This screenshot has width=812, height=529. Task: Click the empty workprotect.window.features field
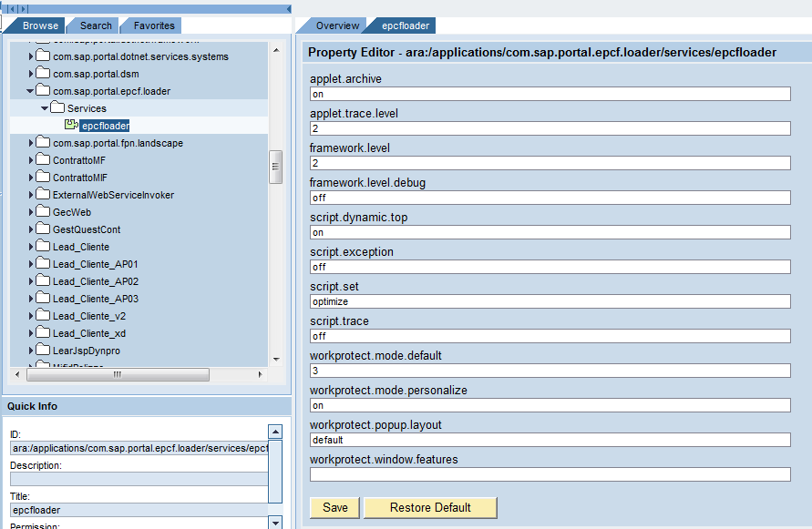coord(550,474)
